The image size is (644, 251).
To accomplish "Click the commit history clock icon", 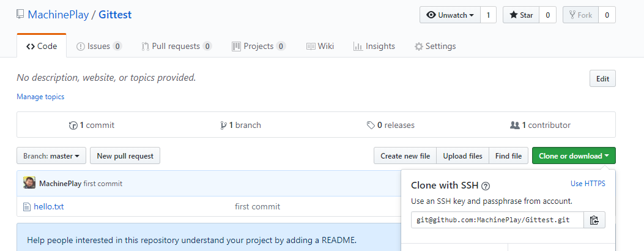I will (x=73, y=125).
